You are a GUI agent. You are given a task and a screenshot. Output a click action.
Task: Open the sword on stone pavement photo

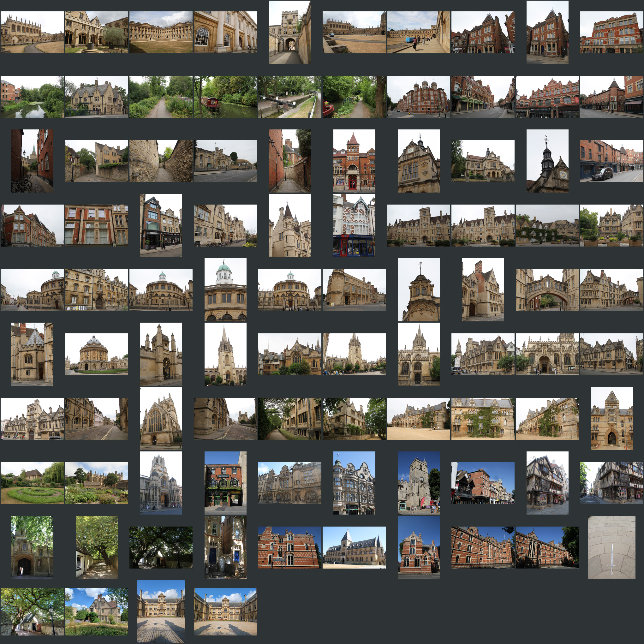611,547
